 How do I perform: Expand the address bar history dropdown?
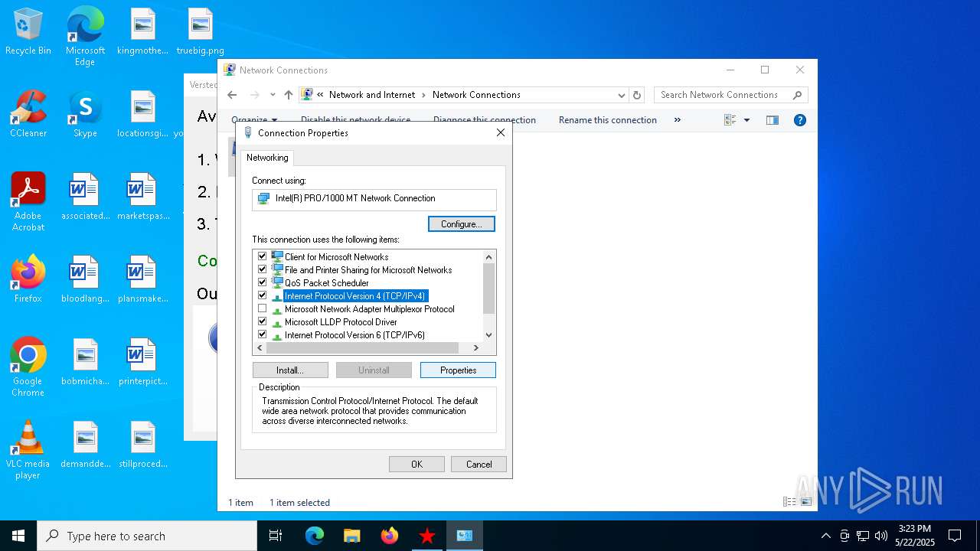pyautogui.click(x=622, y=95)
